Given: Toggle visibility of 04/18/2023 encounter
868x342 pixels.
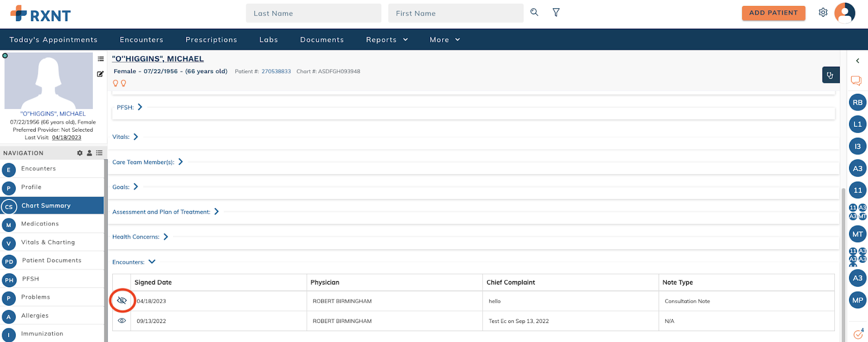Looking at the screenshot, I should (122, 300).
